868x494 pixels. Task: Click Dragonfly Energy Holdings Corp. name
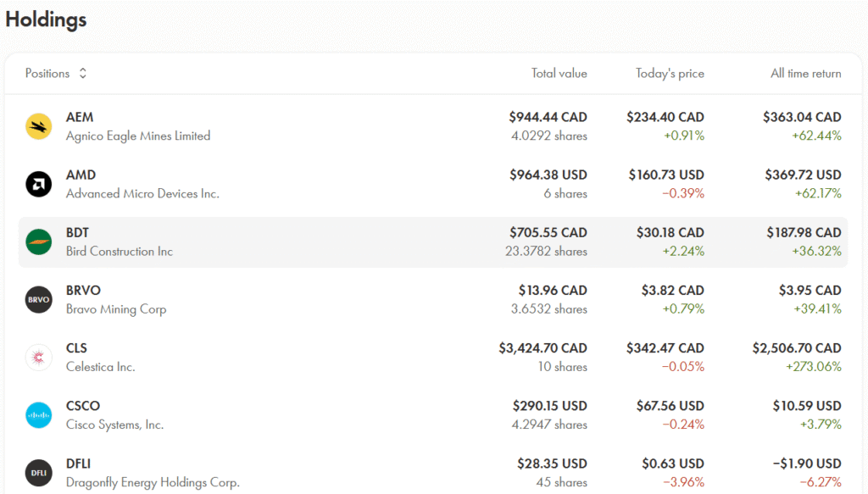(x=153, y=482)
